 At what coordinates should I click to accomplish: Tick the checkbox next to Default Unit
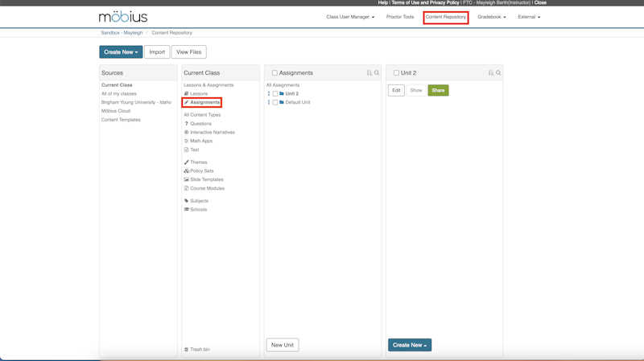(x=275, y=103)
